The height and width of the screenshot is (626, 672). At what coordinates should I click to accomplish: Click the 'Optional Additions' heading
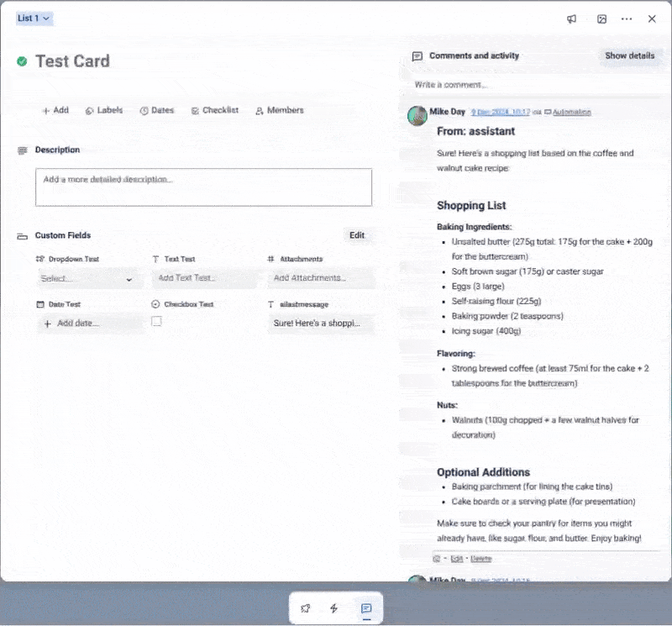(x=484, y=472)
